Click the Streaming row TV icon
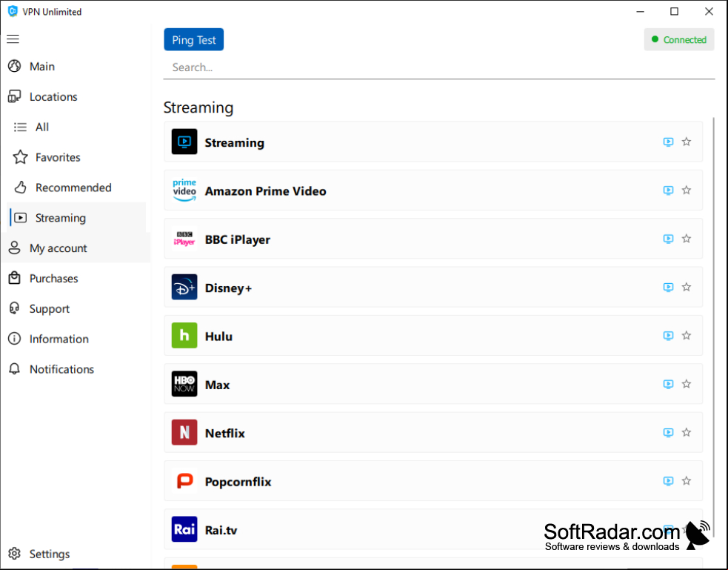 (x=668, y=142)
